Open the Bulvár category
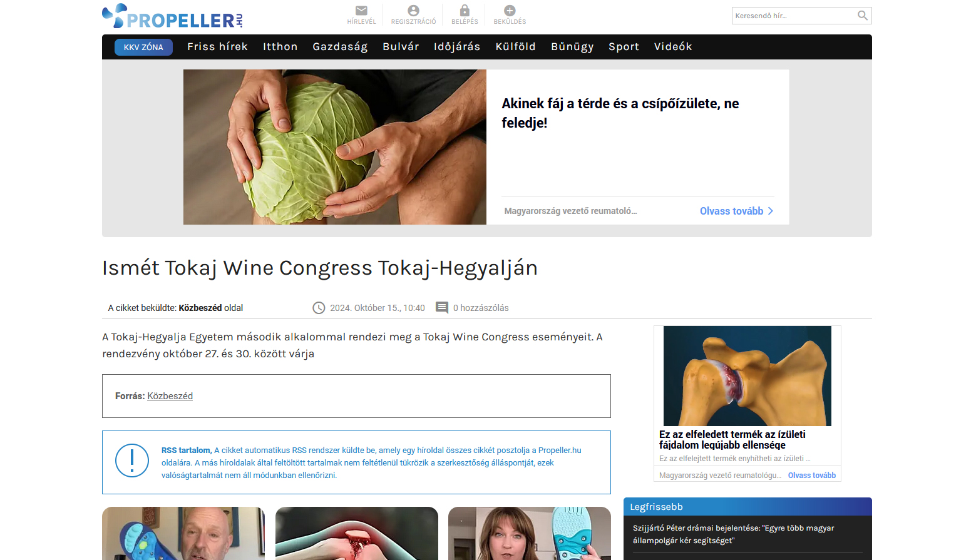Screen dimensions: 971x560 pos(401,47)
